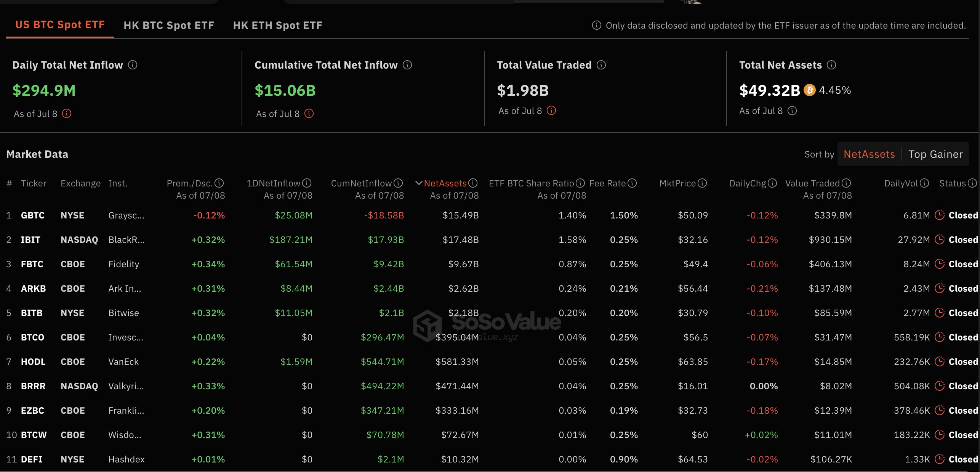The height and width of the screenshot is (472, 980).
Task: Click DEFI row closed clock icon
Action: click(x=940, y=459)
